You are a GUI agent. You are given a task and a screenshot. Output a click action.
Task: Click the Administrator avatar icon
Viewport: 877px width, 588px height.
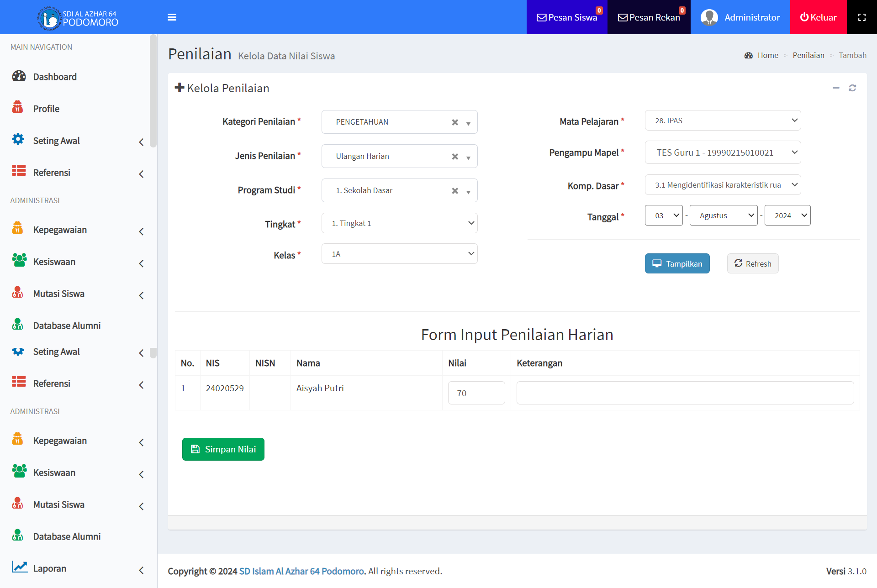709,17
